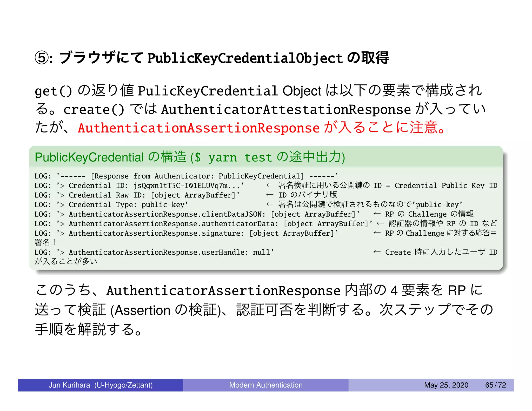Select the log line 'Response from Authenticator: PublicKeyCredential'
The image size is (532, 411).
point(186,176)
